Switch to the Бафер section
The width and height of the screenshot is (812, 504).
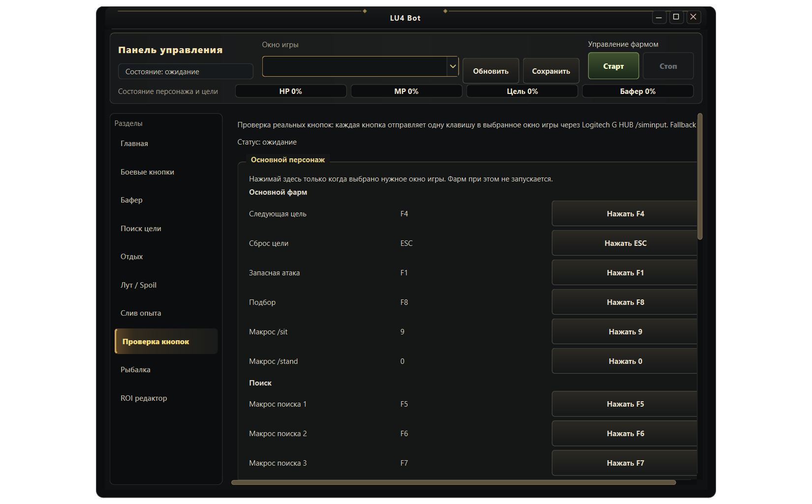pos(166,200)
